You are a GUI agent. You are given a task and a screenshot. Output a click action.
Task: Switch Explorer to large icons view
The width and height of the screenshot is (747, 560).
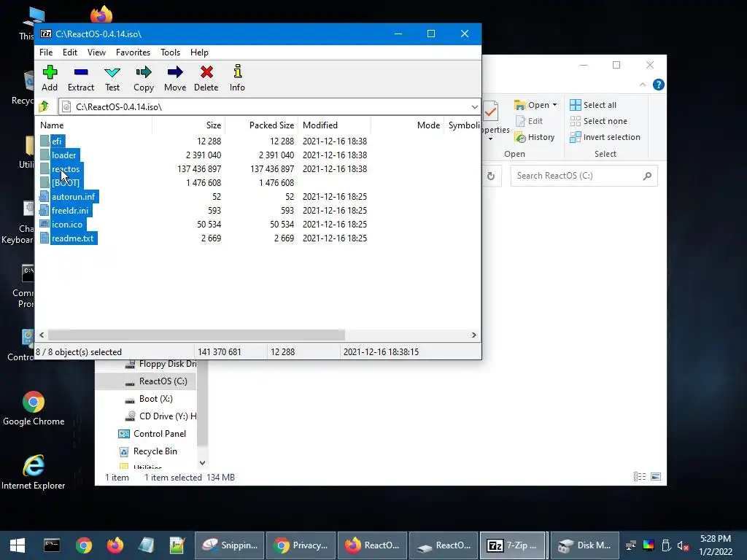(x=656, y=477)
